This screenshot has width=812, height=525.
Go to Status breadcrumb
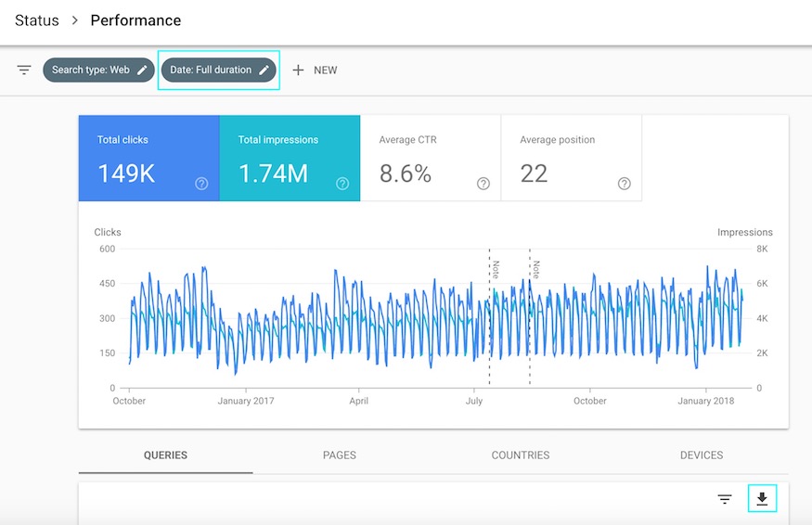point(37,20)
